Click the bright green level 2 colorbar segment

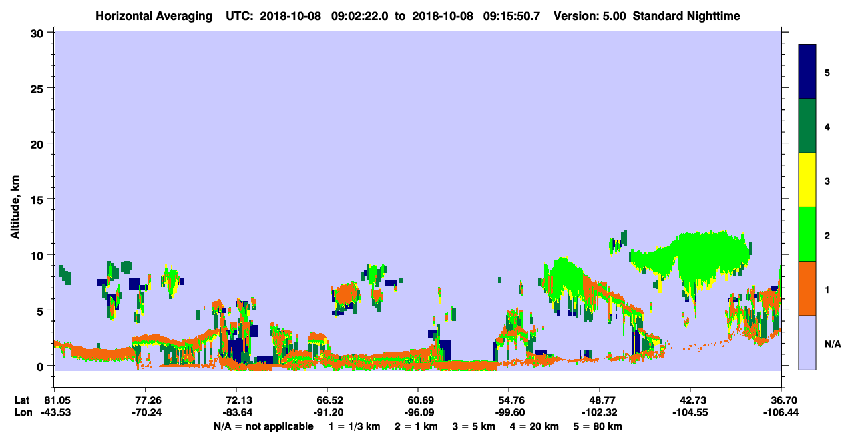(x=807, y=234)
